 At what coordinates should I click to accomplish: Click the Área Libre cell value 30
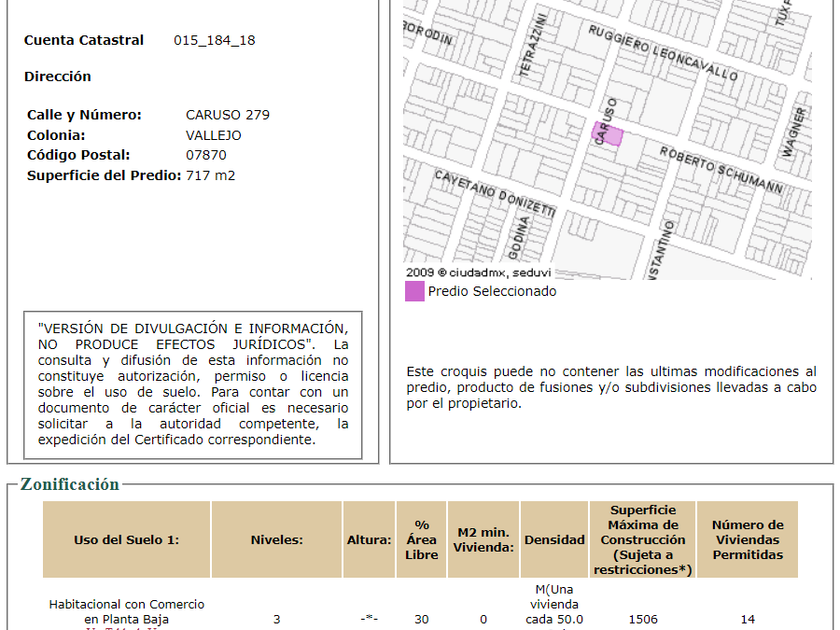422,619
